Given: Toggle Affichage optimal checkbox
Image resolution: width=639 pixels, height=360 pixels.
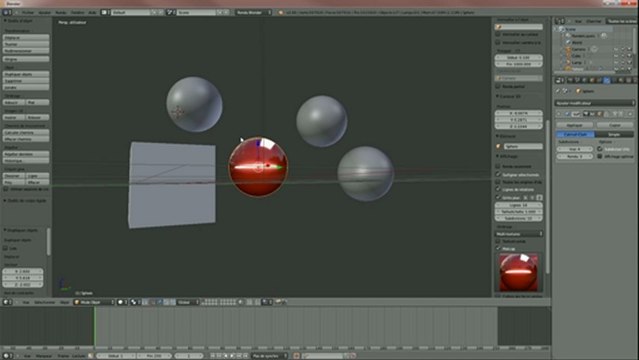Looking at the screenshot, I should point(600,156).
